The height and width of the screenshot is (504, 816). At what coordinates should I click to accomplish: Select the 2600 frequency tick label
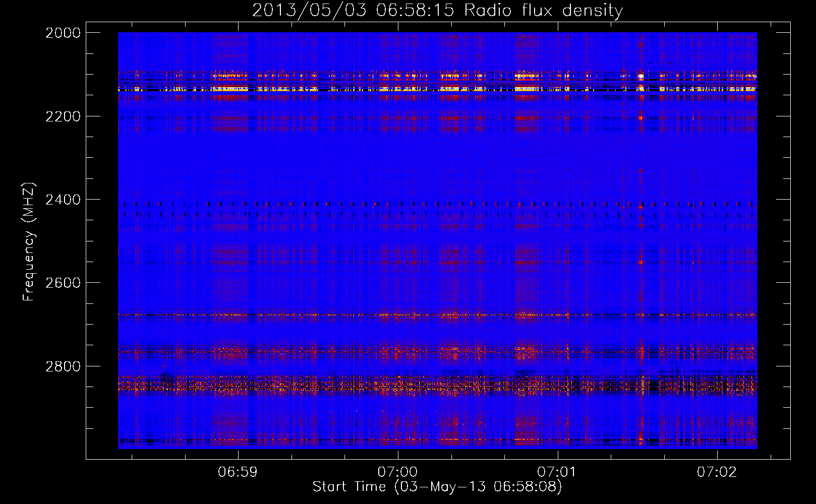pyautogui.click(x=63, y=283)
